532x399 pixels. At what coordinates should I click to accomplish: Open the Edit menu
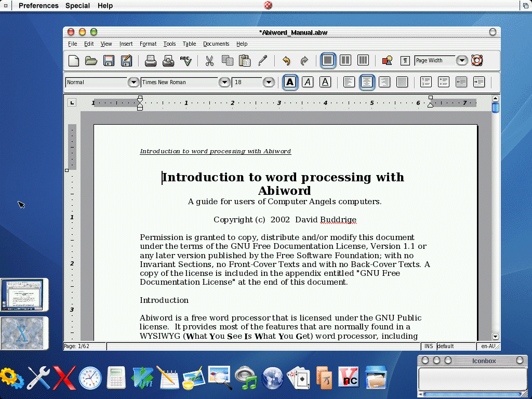[89, 44]
